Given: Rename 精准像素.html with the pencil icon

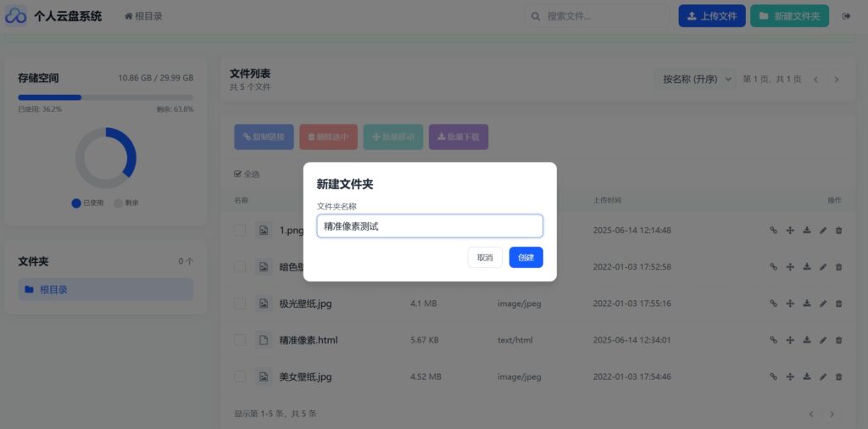Looking at the screenshot, I should tap(822, 341).
